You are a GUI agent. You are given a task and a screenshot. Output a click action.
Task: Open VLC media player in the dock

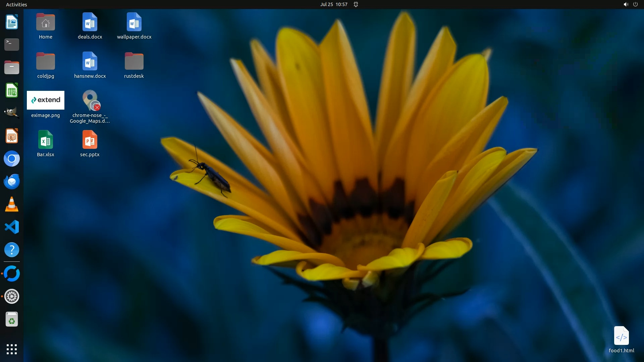[x=12, y=204]
